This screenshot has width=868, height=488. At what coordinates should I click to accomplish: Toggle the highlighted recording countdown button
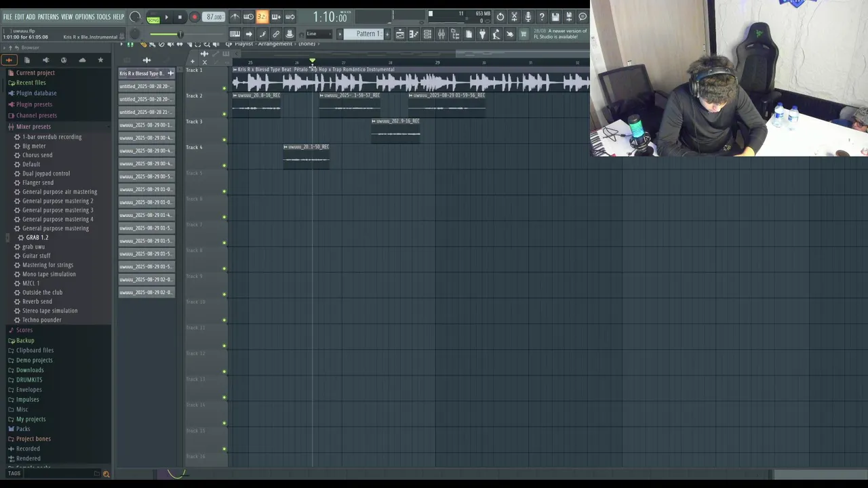[262, 17]
